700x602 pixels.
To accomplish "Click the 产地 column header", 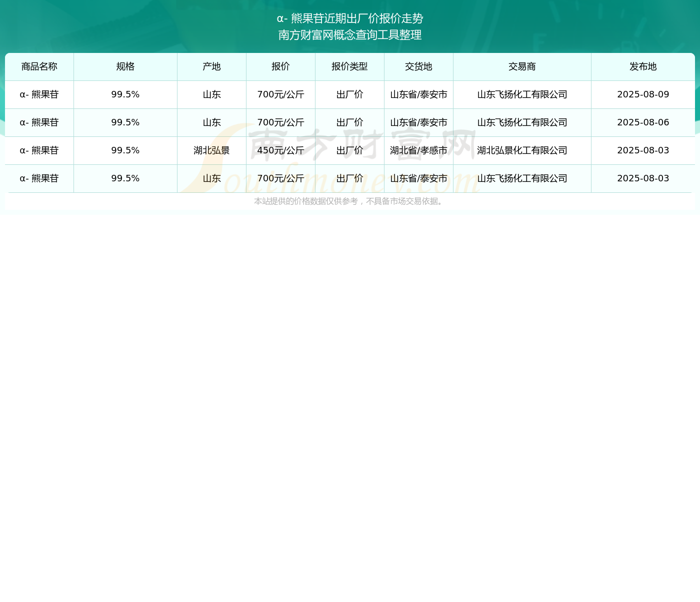I will pos(211,66).
